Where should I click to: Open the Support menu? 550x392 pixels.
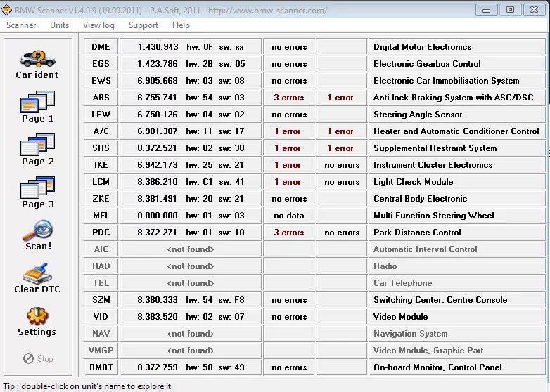click(x=143, y=25)
